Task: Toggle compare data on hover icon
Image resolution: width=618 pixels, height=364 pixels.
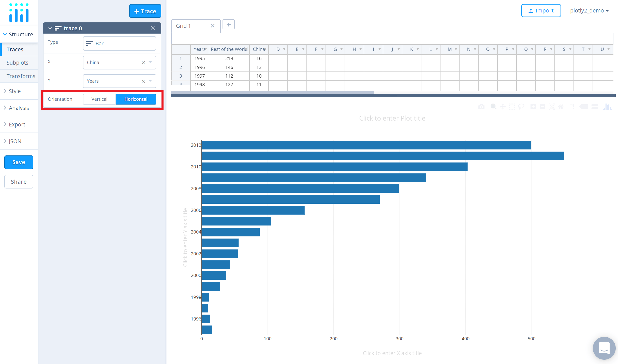Action: coord(595,107)
